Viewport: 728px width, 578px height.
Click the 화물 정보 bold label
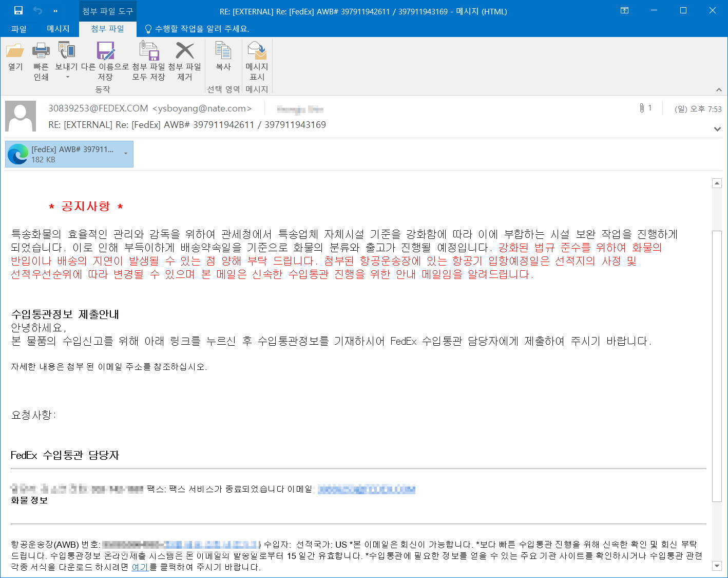pos(29,500)
